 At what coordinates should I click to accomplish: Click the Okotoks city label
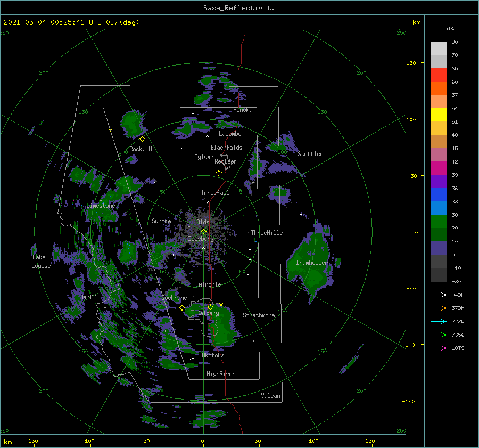pos(213,355)
